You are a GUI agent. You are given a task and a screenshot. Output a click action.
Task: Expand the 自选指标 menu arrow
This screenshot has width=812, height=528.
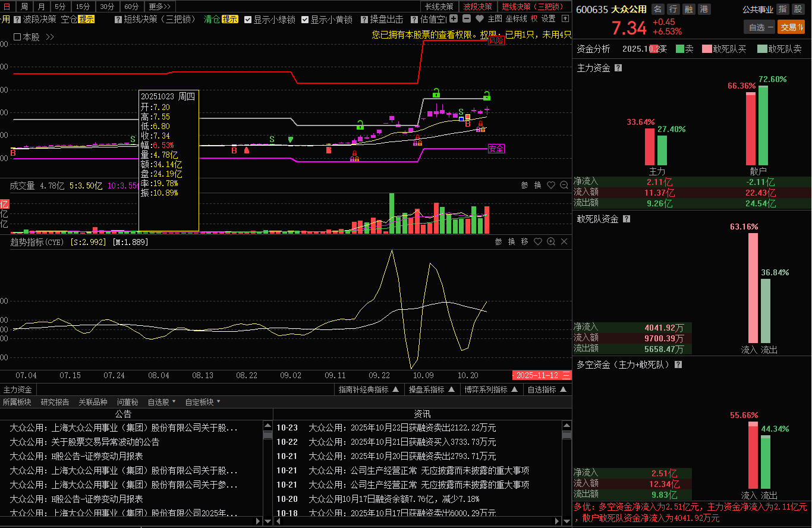click(x=563, y=389)
